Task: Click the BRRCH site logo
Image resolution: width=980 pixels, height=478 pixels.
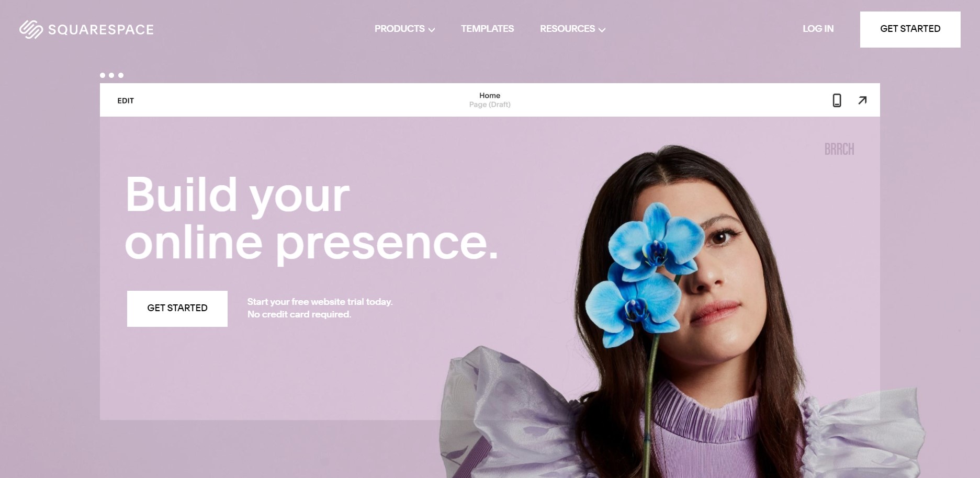Action: pyautogui.click(x=839, y=149)
